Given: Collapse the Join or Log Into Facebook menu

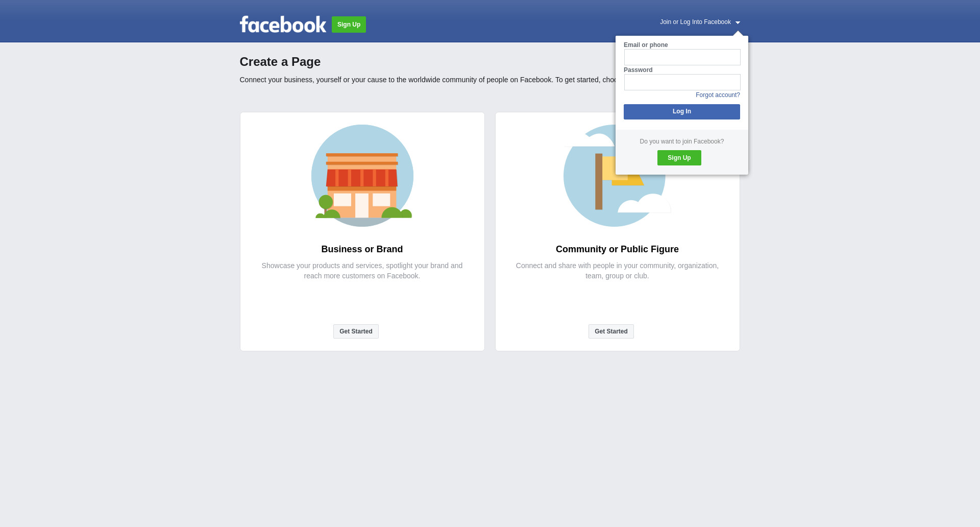Looking at the screenshot, I should click(x=700, y=22).
